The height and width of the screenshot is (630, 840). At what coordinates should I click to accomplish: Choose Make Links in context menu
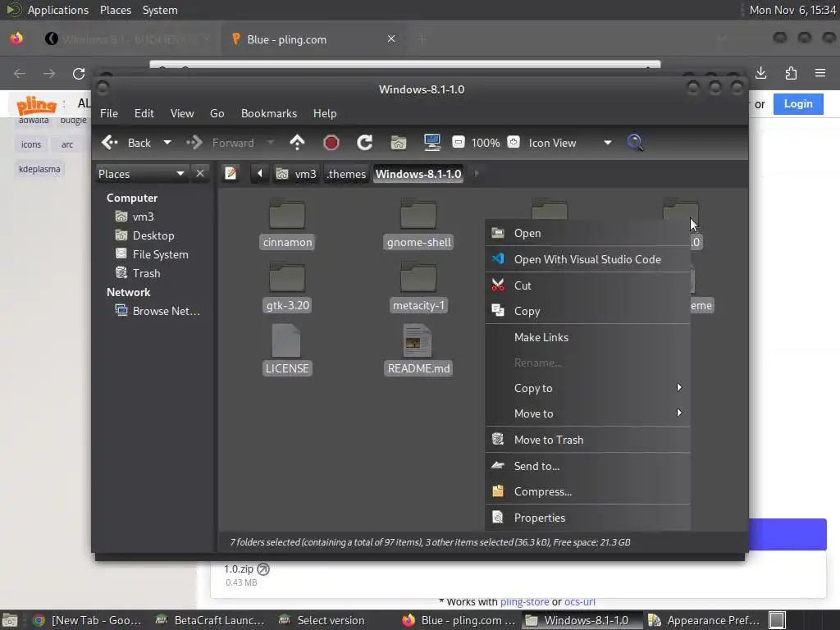[587, 337]
